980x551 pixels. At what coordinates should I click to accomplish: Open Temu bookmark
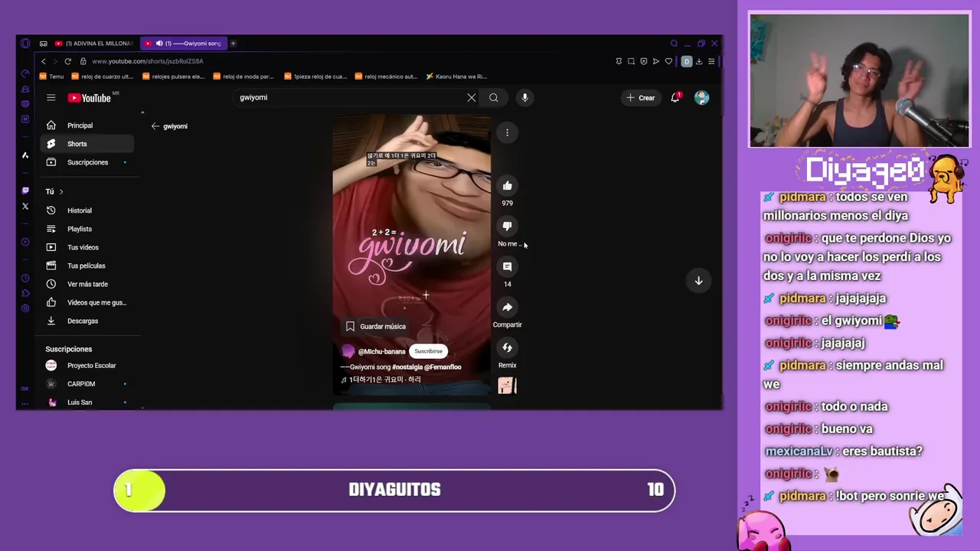[x=51, y=77]
